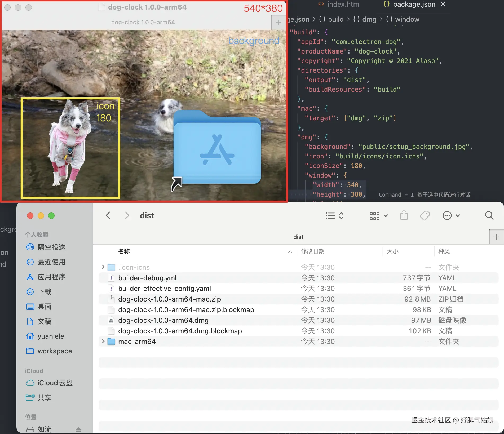Viewport: 504px width, 434px height.
Task: Go back in the dist Finder window
Action: point(108,215)
